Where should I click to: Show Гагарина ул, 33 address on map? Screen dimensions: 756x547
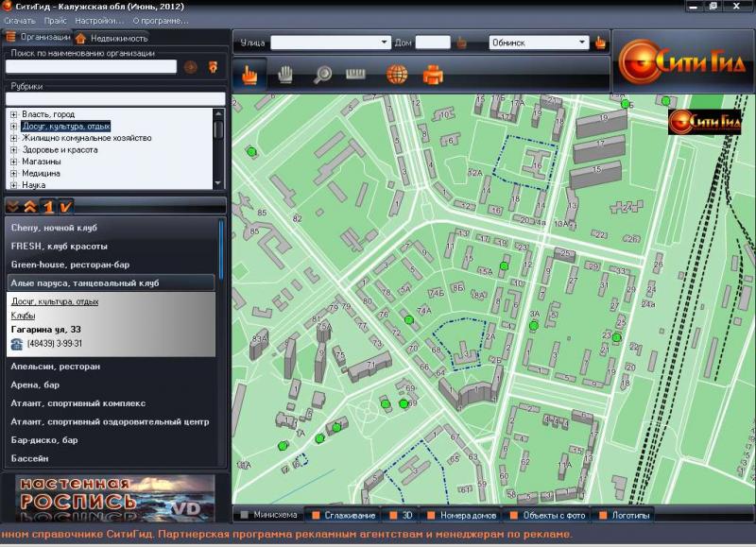45,330
